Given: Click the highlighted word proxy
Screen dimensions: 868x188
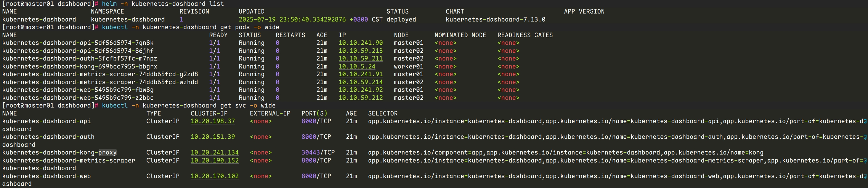Looking at the screenshot, I should (107, 153).
